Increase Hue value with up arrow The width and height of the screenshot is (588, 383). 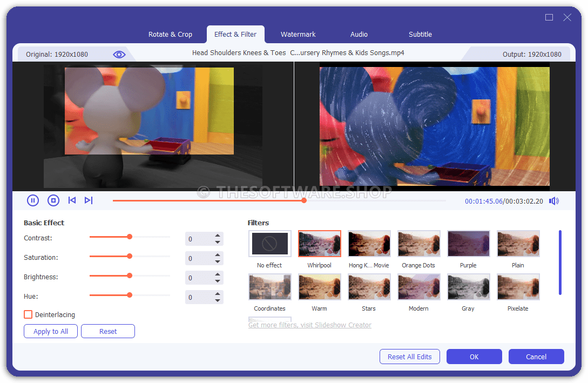pyautogui.click(x=218, y=294)
